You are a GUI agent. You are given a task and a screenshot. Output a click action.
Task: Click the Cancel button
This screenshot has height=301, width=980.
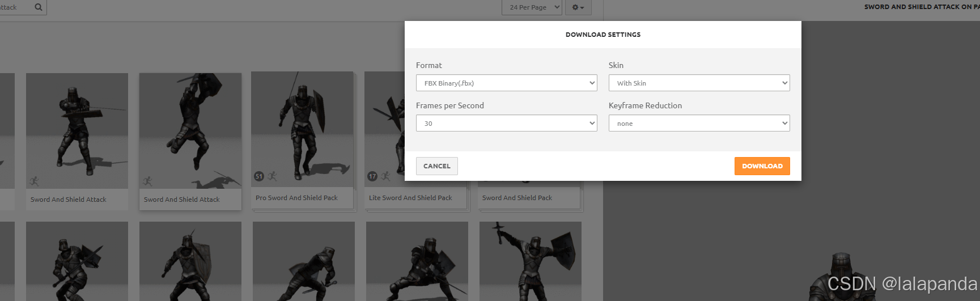[437, 166]
